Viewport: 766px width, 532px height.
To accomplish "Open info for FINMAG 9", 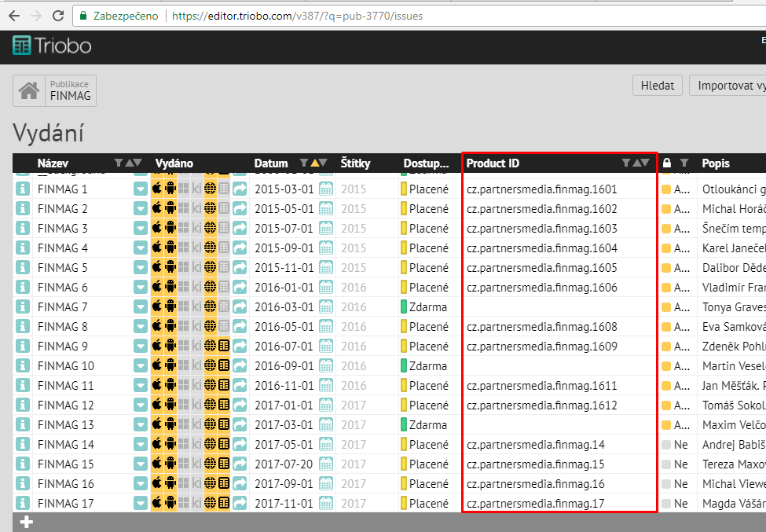I will [x=23, y=347].
